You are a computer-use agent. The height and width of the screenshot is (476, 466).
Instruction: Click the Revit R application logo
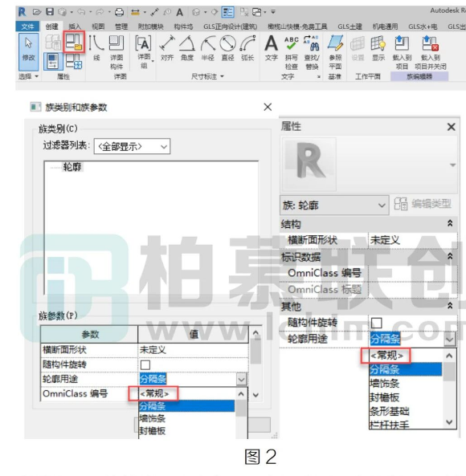[x=22, y=12]
